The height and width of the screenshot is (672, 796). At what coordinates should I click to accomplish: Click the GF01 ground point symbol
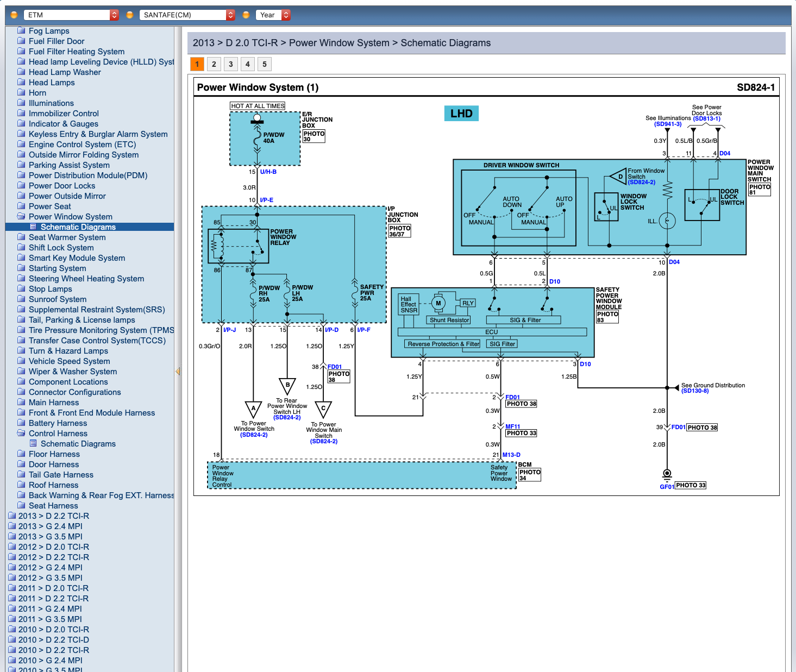tap(667, 474)
